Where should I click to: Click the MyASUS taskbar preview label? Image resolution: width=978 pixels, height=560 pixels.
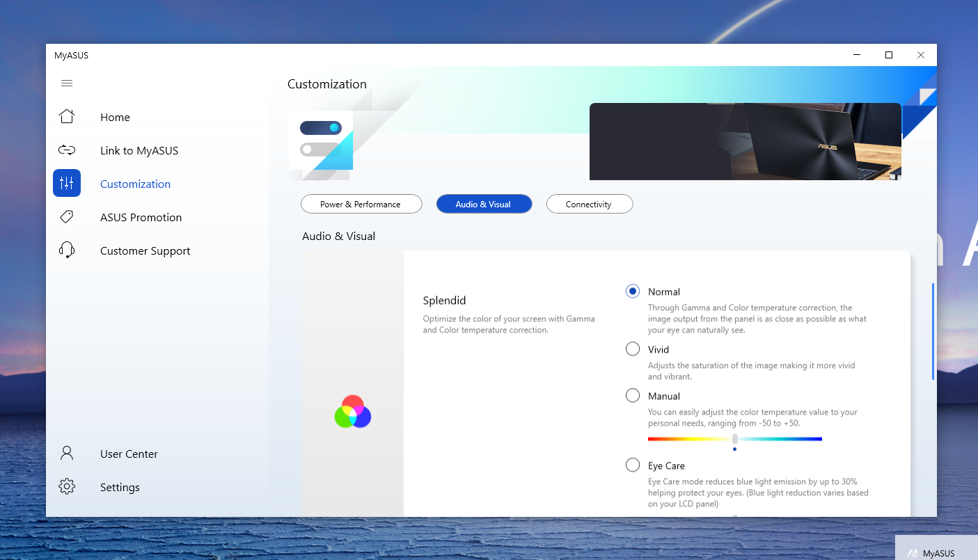[938, 554]
